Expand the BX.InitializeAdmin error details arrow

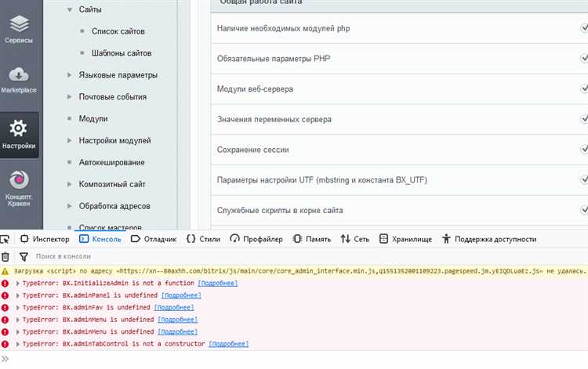[17, 283]
